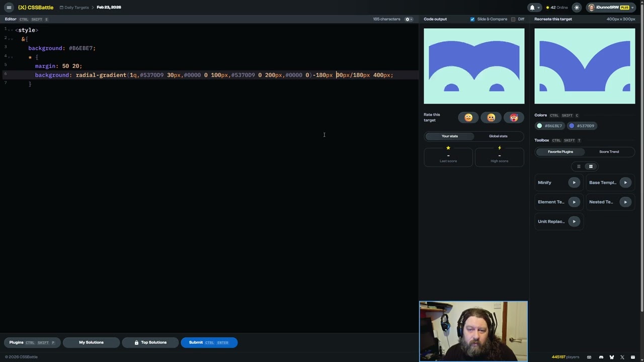Run the Nested Te... plugin
Viewport: 644px width, 362px height.
[x=625, y=202]
